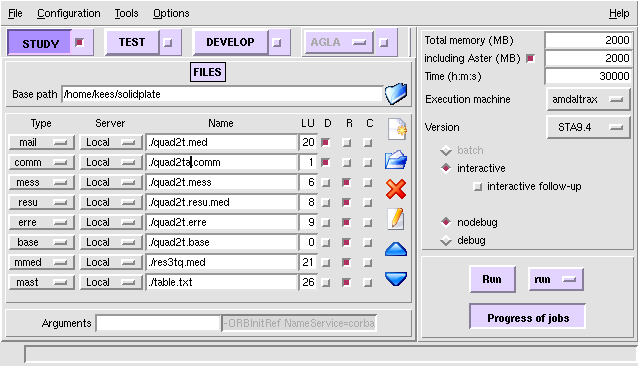
Task: Click the FILES button
Action: pyautogui.click(x=208, y=72)
